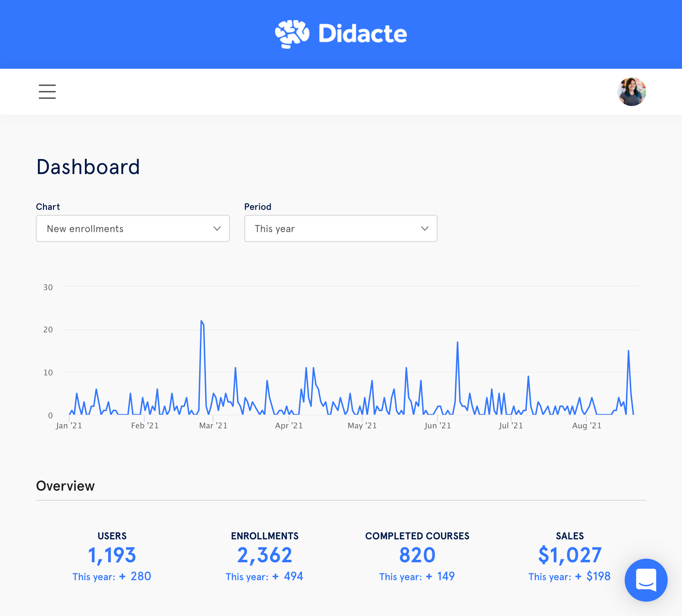Click the Didacte wordmark in header
Screen dimensions: 682x616
[362, 34]
